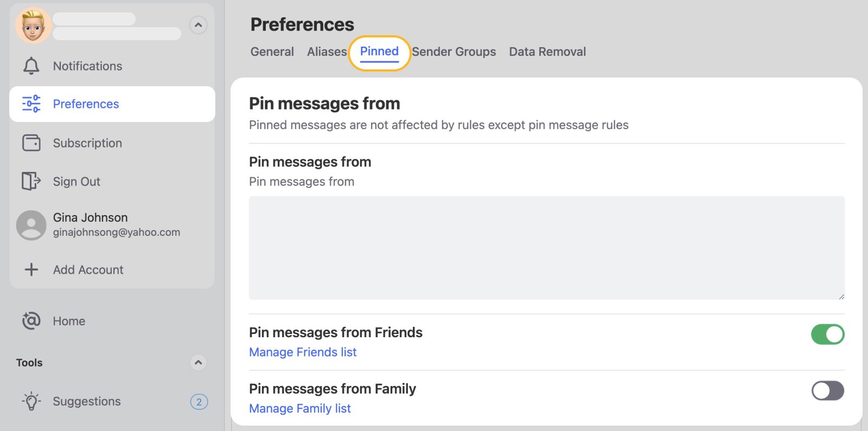Click the Add Account plus icon
868x431 pixels.
[31, 269]
